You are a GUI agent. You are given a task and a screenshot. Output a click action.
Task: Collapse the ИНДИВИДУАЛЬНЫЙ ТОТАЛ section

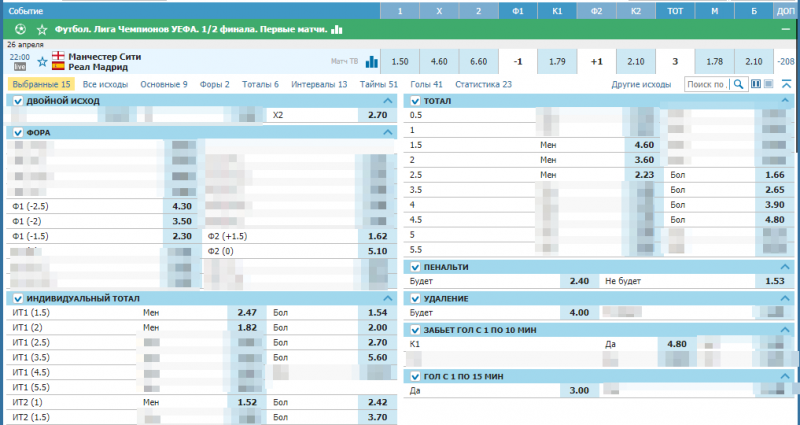click(389, 298)
